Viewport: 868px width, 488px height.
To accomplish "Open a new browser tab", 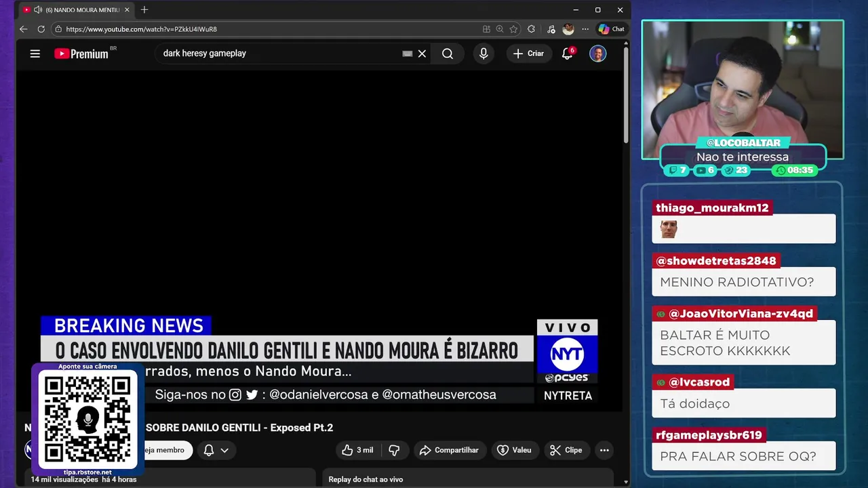I will (144, 9).
